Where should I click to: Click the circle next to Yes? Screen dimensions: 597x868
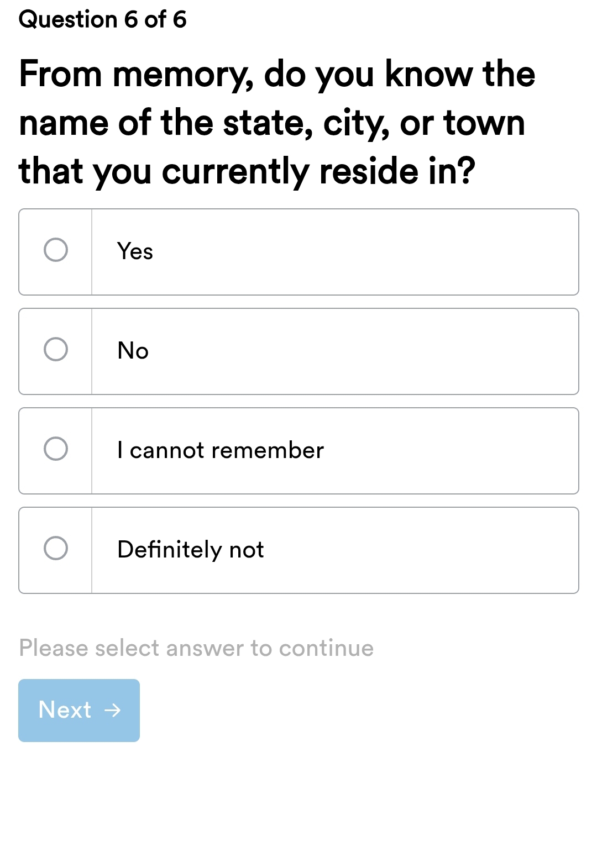click(55, 251)
